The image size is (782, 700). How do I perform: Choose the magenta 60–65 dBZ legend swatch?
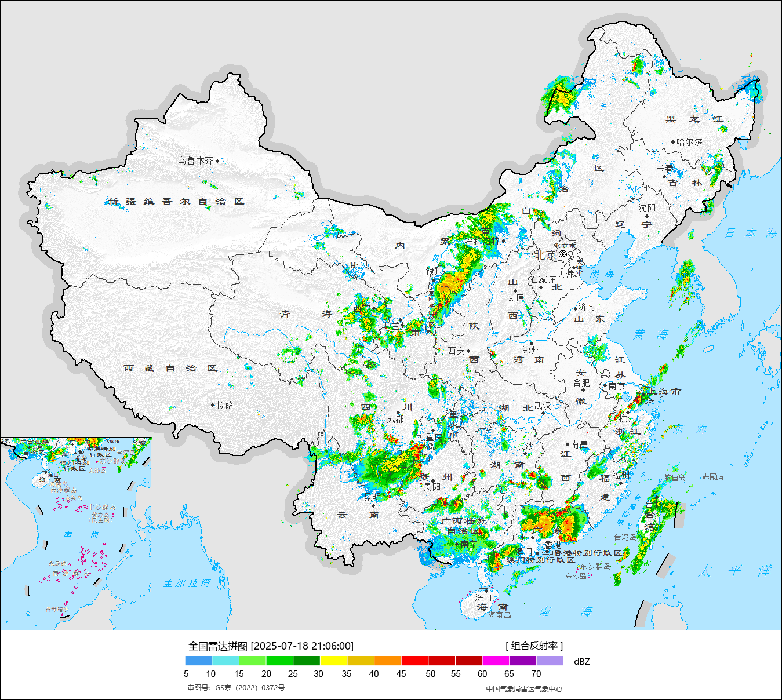point(496,661)
